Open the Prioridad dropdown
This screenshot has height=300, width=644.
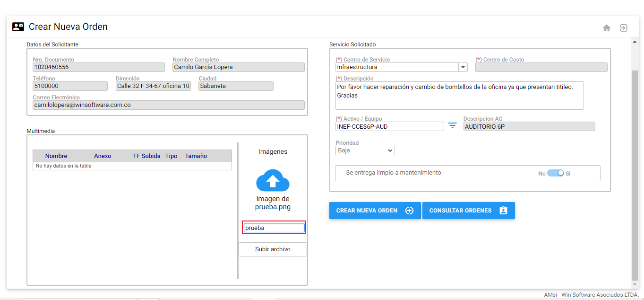click(x=365, y=150)
